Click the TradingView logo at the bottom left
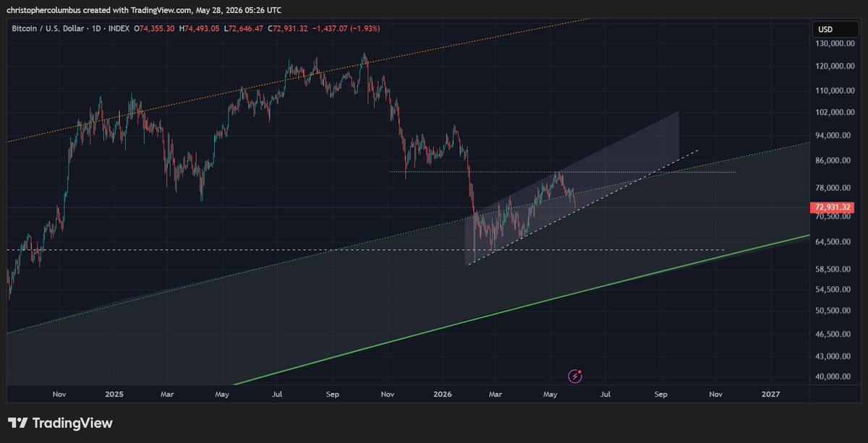 point(60,423)
